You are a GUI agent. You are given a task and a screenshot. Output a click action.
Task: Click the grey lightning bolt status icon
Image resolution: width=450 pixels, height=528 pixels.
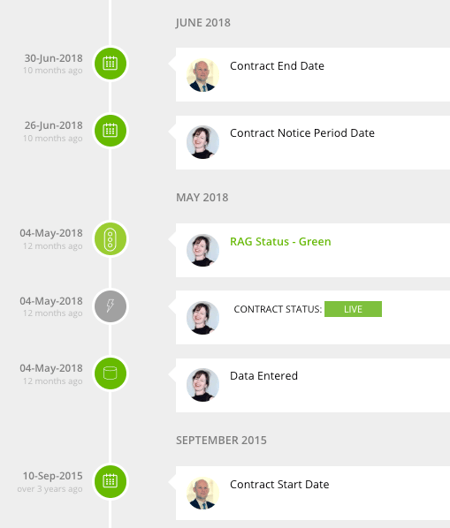tap(110, 306)
